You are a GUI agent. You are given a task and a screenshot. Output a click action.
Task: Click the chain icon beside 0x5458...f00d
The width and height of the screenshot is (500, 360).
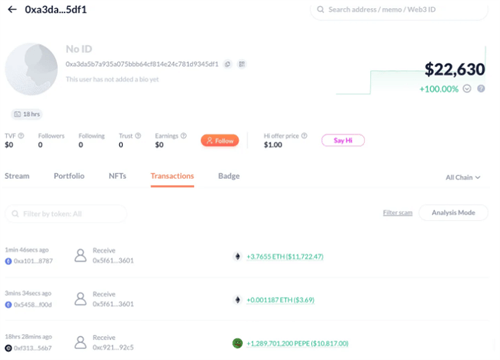pyautogui.click(x=8, y=305)
